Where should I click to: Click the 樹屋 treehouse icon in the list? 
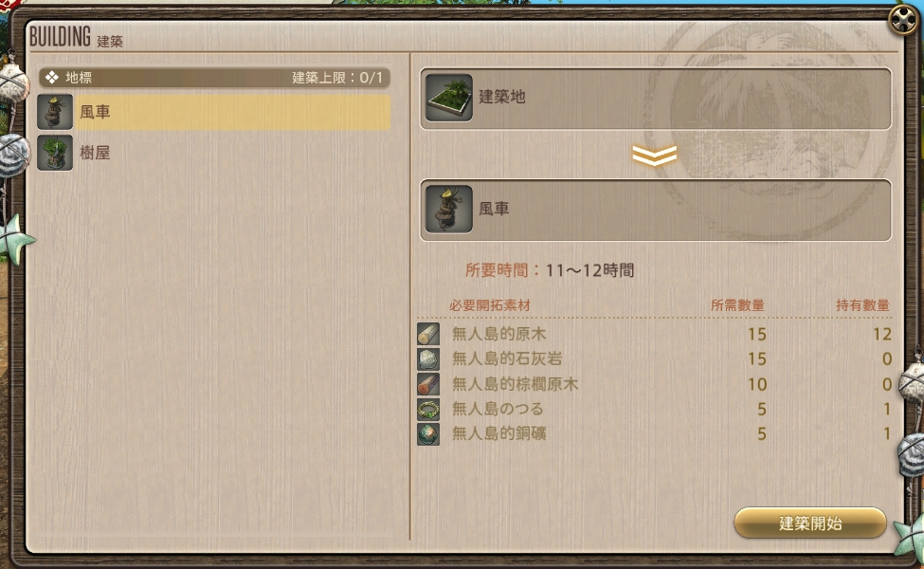[55, 153]
